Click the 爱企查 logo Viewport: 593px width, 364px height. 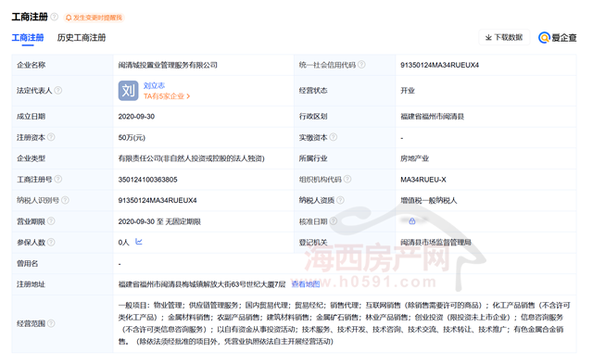click(x=558, y=37)
